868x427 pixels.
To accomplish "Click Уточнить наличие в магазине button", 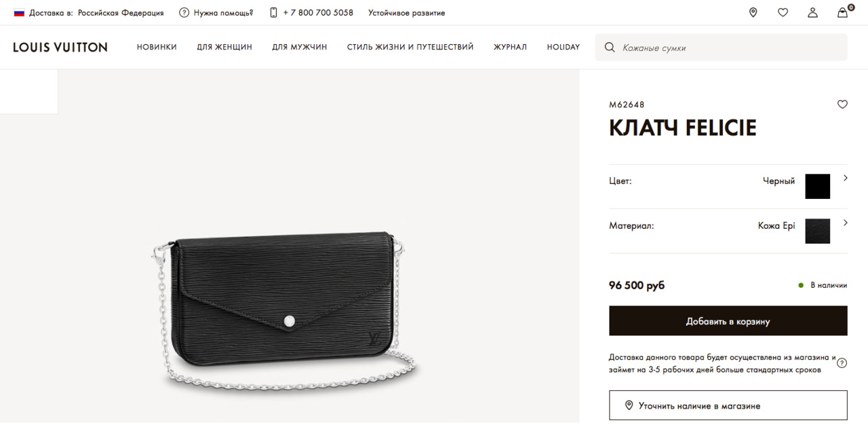I will tap(728, 405).
